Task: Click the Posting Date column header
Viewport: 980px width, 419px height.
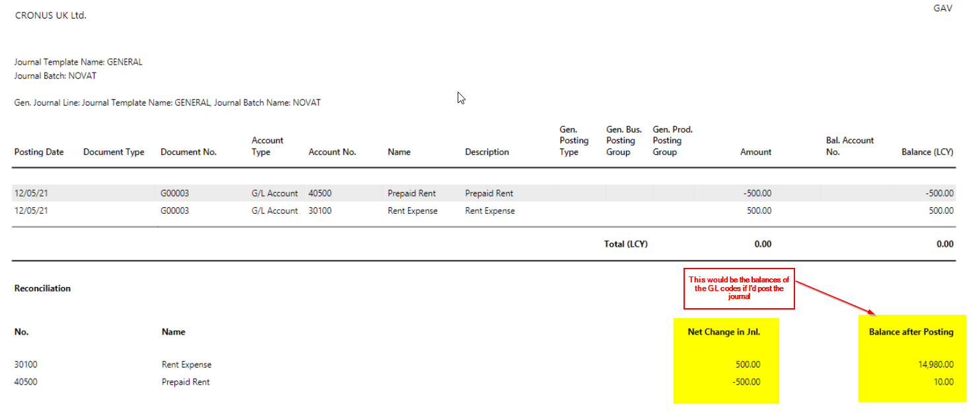Action: point(38,152)
